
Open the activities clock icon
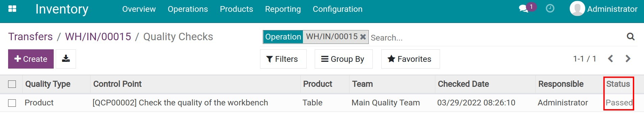(x=550, y=8)
